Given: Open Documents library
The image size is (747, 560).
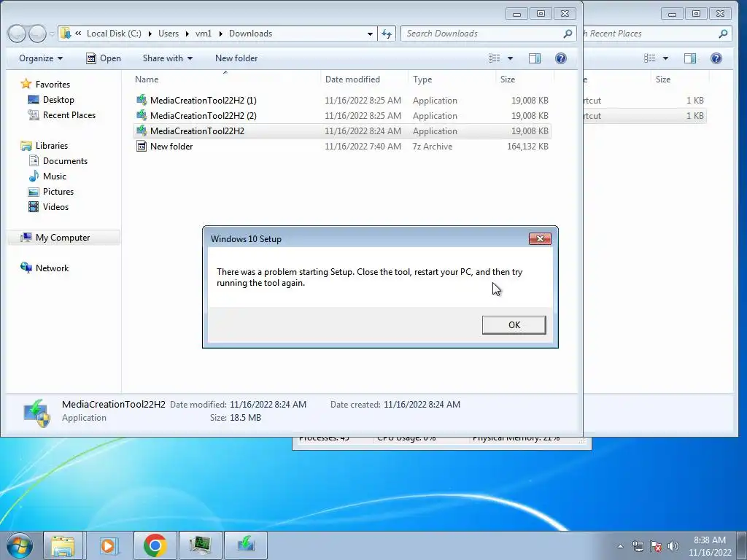Looking at the screenshot, I should coord(65,161).
